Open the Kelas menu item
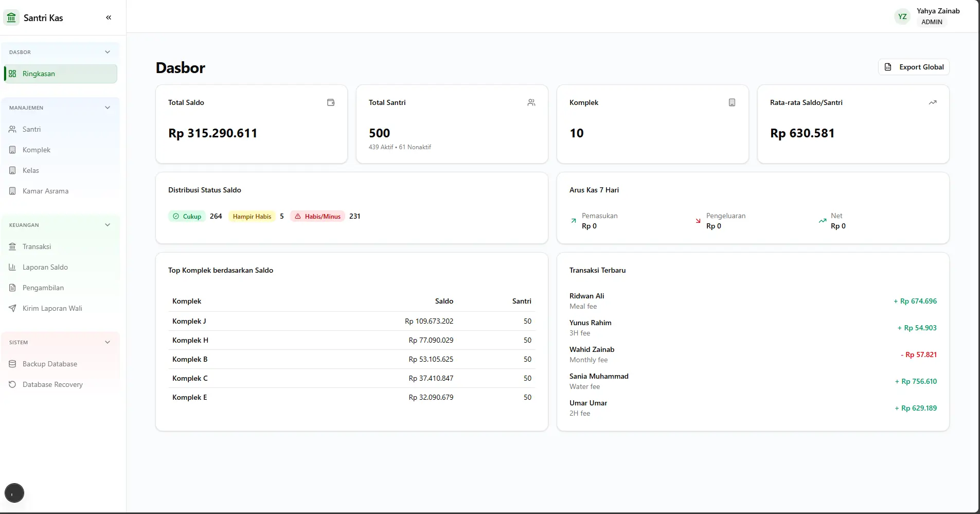Screen dimensions: 980x514 [61, 170]
